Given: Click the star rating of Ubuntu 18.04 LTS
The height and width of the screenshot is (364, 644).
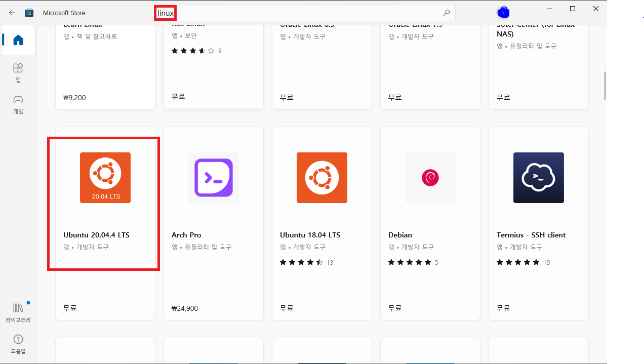Looking at the screenshot, I should click(306, 262).
